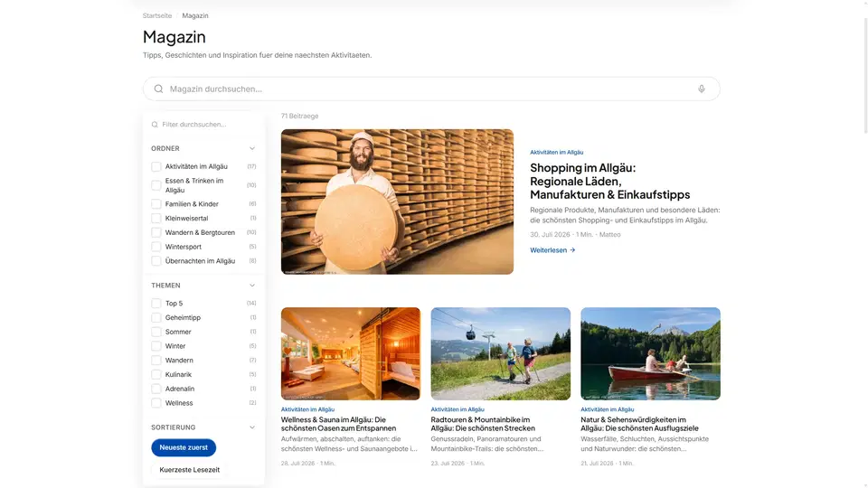Check Übernachten im Allgäu filter
Image resolution: width=868 pixels, height=488 pixels.
156,261
